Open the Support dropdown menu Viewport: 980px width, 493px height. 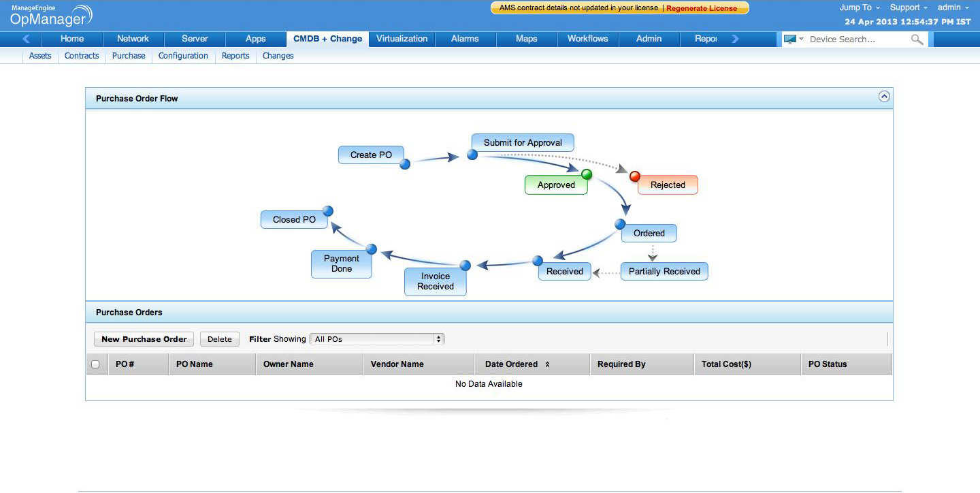(x=909, y=7)
